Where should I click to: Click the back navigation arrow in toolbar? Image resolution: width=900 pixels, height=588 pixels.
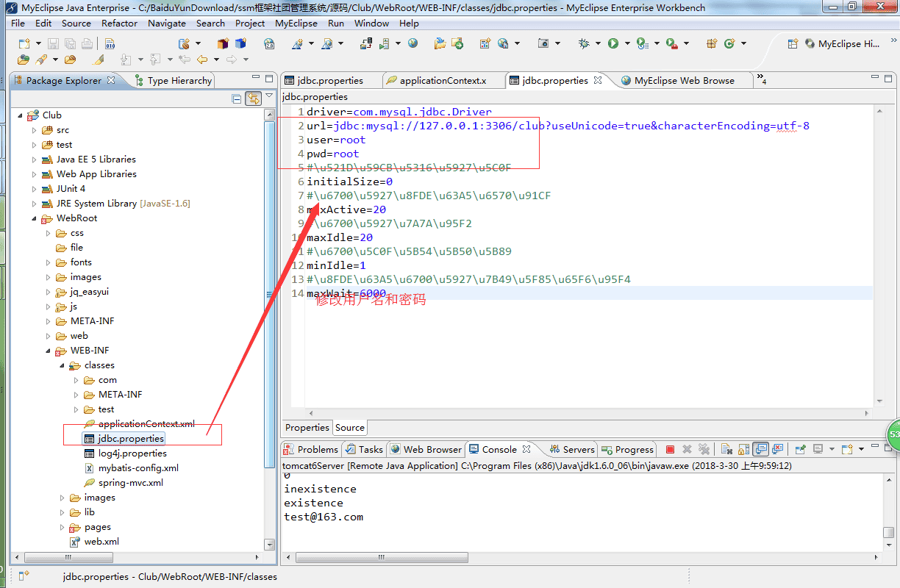[201, 60]
